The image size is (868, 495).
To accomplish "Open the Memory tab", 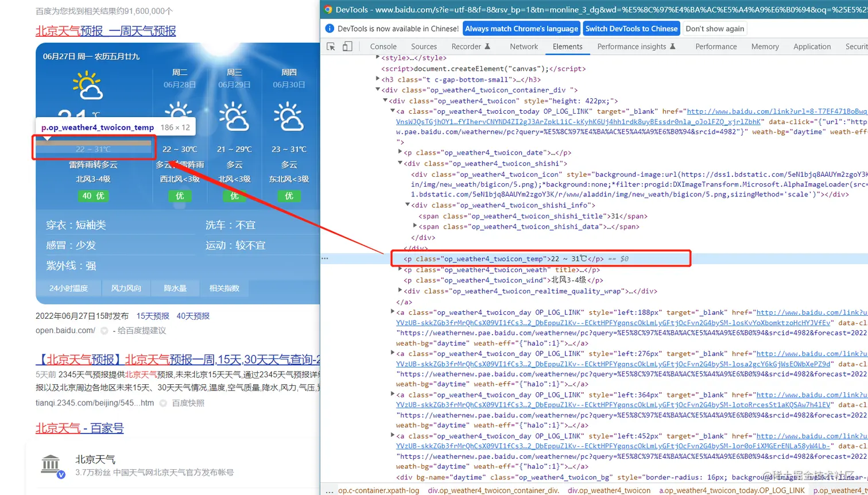I will click(x=765, y=47).
